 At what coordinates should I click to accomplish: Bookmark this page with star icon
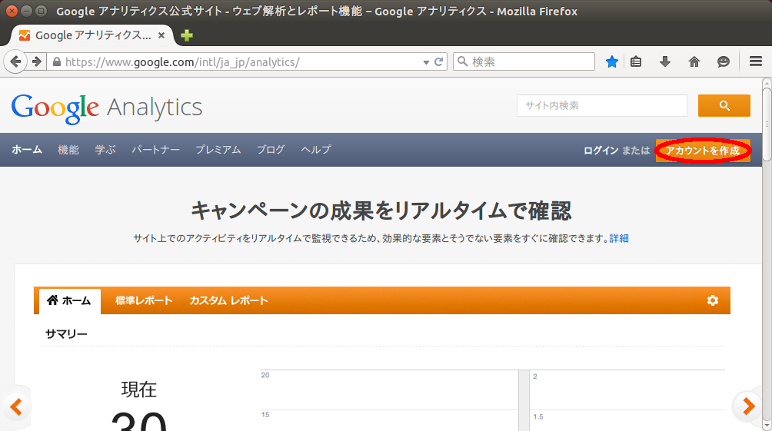(612, 62)
